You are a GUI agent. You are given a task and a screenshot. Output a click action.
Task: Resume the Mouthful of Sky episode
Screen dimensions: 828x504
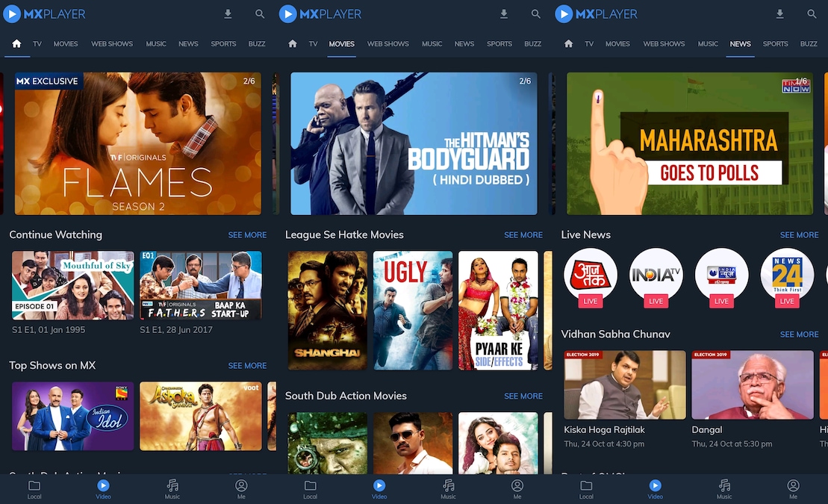tap(73, 285)
